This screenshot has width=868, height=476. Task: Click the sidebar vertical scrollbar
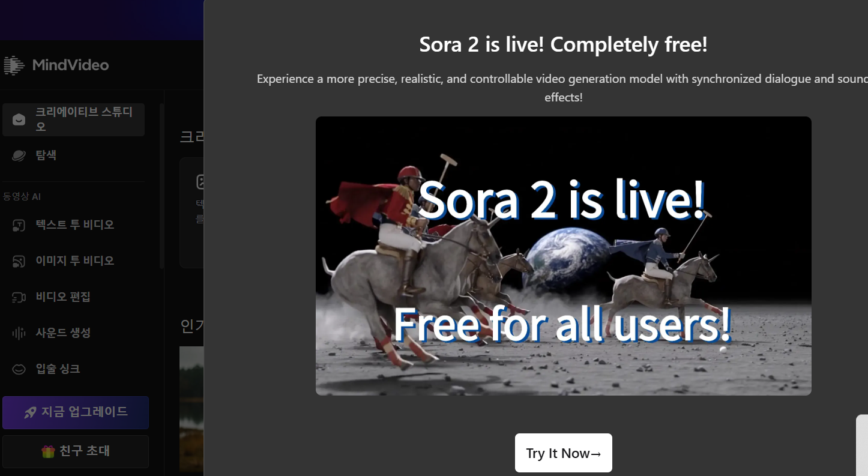pos(161,186)
